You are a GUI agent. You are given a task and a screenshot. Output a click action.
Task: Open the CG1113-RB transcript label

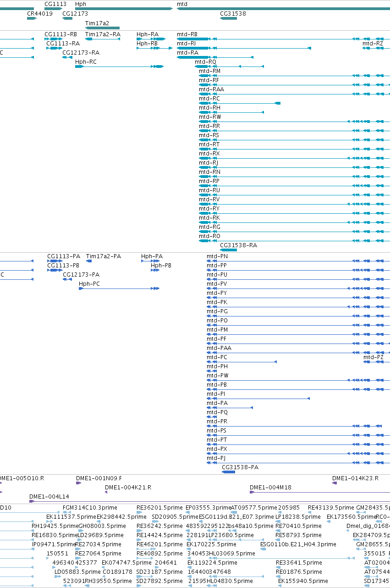pos(60,34)
